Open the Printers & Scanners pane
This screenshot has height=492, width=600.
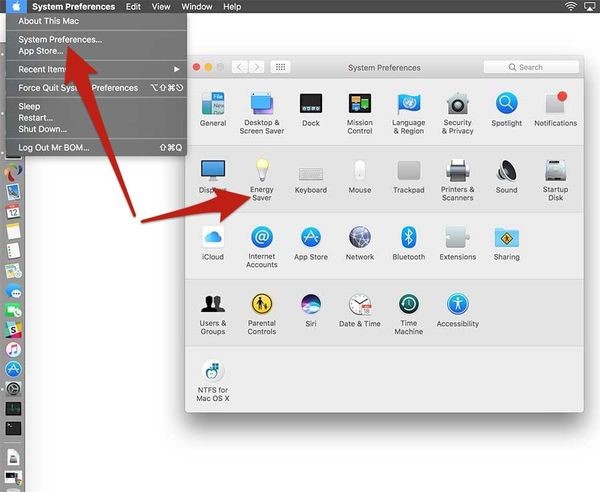click(458, 179)
